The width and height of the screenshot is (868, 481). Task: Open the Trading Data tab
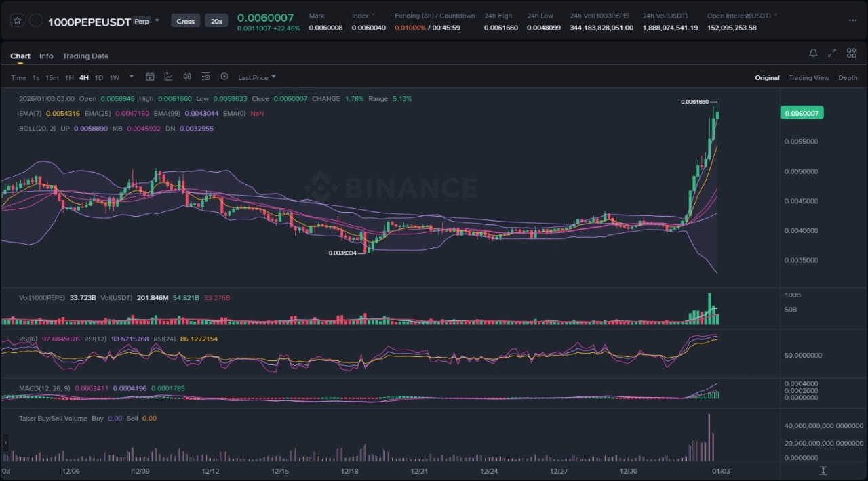[85, 56]
